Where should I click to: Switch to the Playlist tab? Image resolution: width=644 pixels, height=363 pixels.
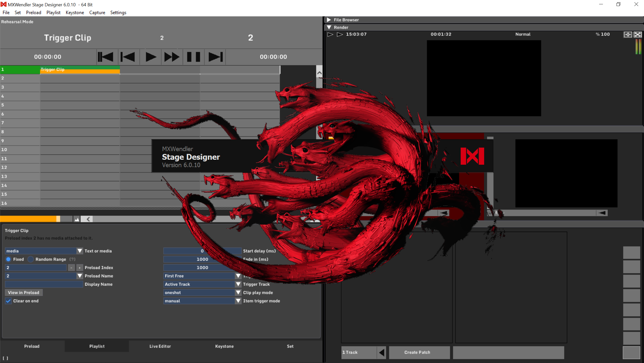pos(97,346)
